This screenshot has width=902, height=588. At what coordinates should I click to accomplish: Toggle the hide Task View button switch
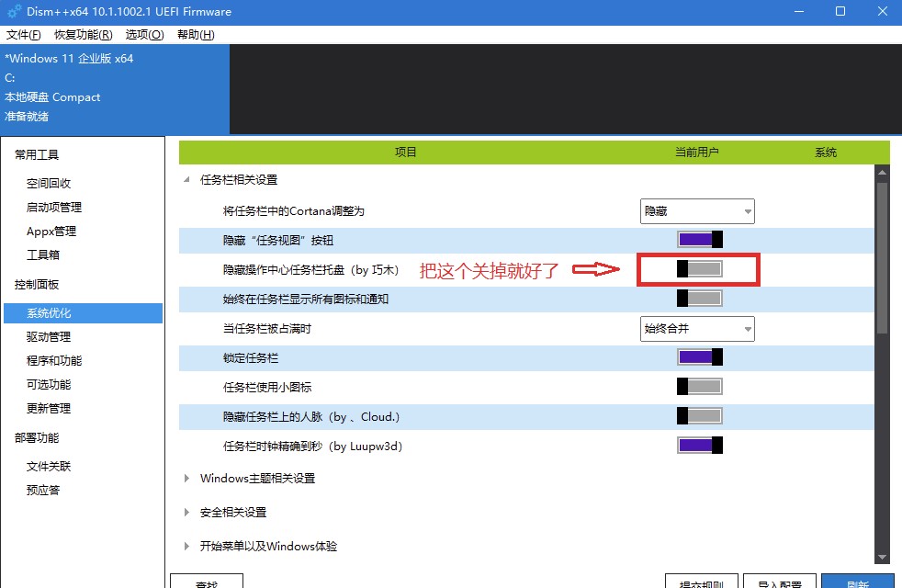(700, 240)
